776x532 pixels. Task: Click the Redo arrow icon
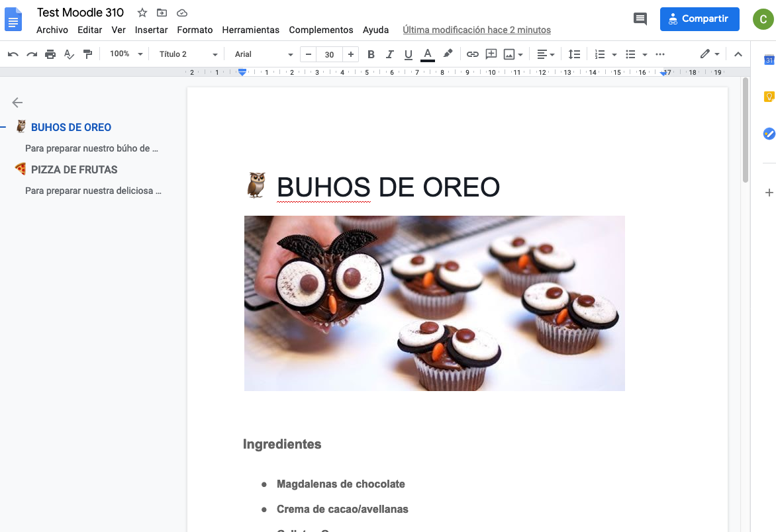(32, 54)
